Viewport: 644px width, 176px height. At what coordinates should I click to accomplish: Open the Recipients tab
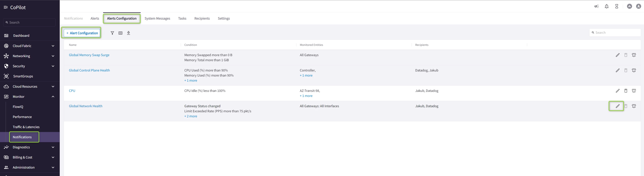pyautogui.click(x=202, y=19)
